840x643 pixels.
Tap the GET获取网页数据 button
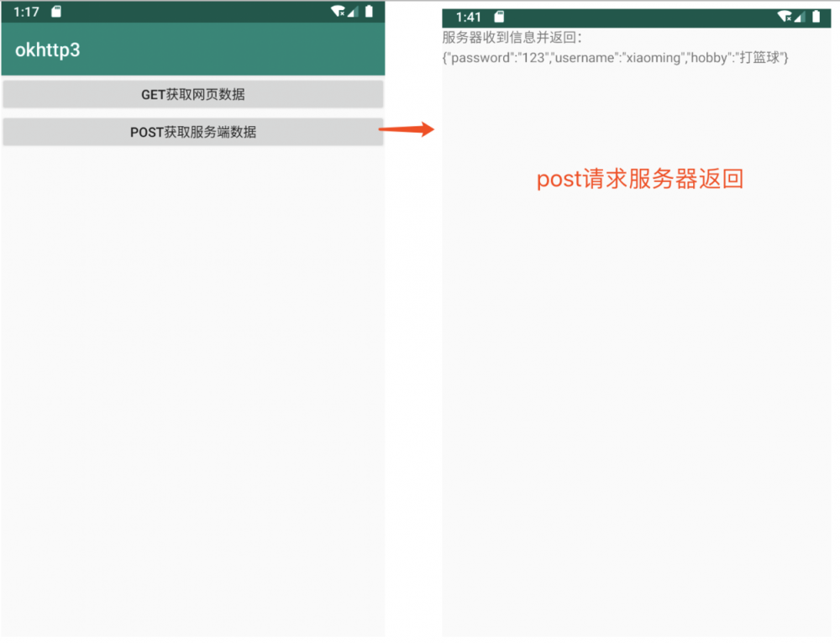192,94
